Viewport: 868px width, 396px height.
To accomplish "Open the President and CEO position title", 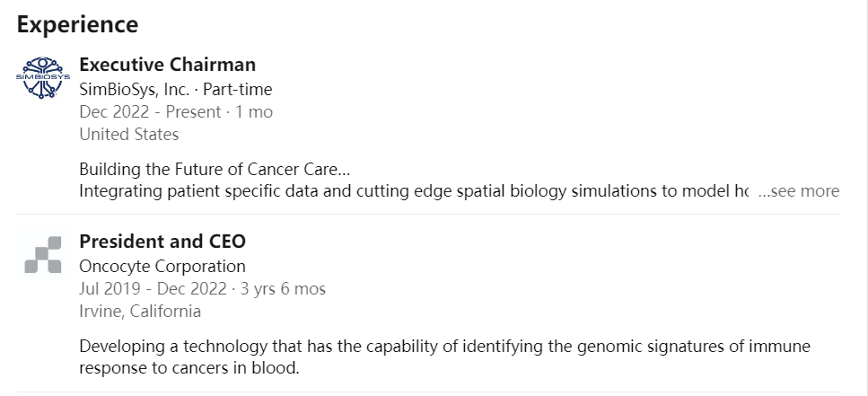I will coord(162,242).
